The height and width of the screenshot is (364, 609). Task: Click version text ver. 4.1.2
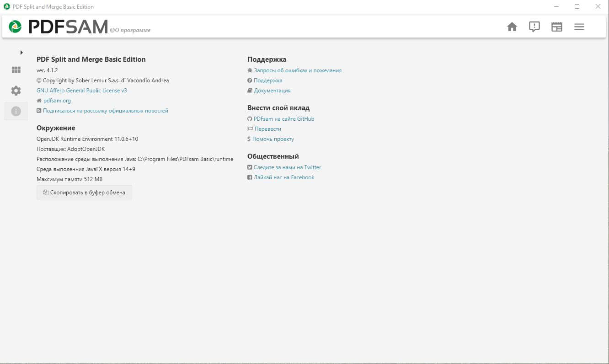pos(47,70)
